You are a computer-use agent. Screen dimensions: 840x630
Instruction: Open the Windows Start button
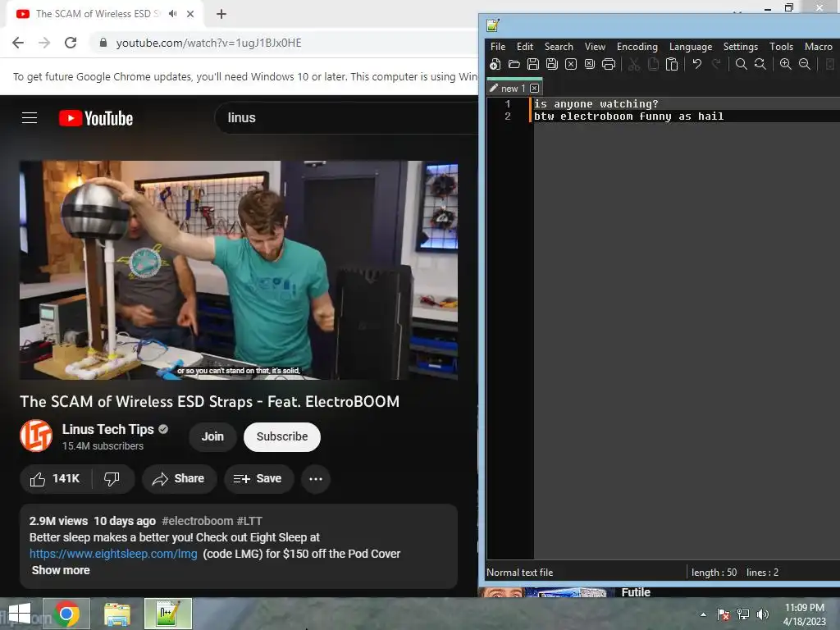click(20, 614)
